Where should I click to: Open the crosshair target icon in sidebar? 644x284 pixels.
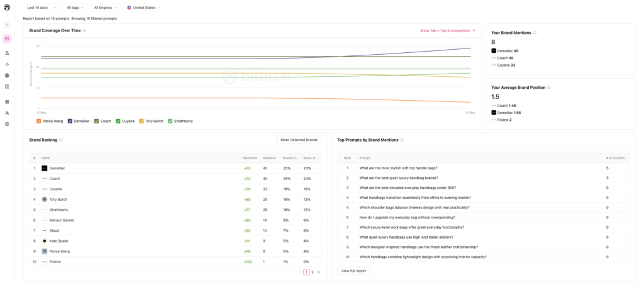point(7,64)
